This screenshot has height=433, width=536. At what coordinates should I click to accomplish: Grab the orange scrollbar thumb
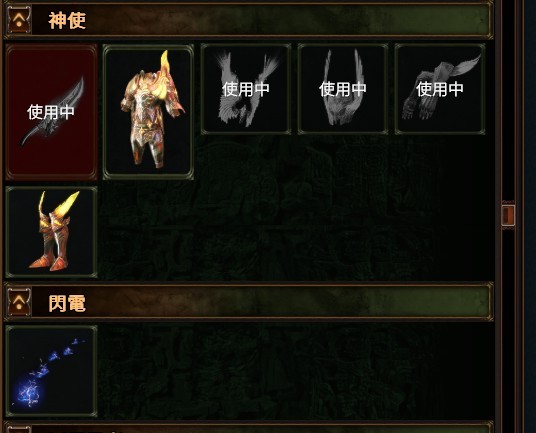pos(508,215)
